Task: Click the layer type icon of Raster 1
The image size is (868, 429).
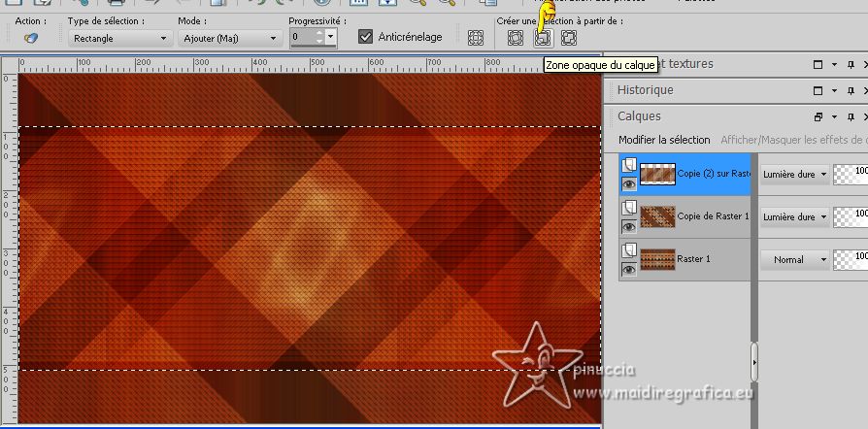Action: click(629, 250)
